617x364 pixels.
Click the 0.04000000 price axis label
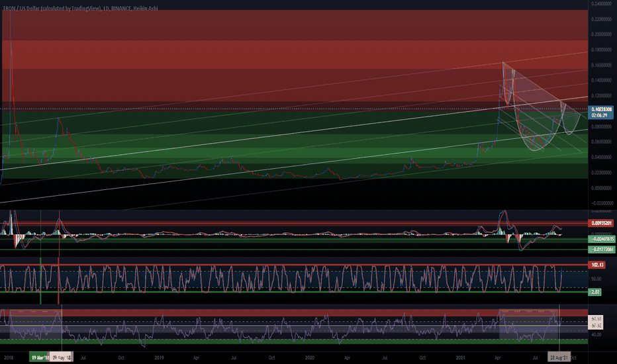601,157
